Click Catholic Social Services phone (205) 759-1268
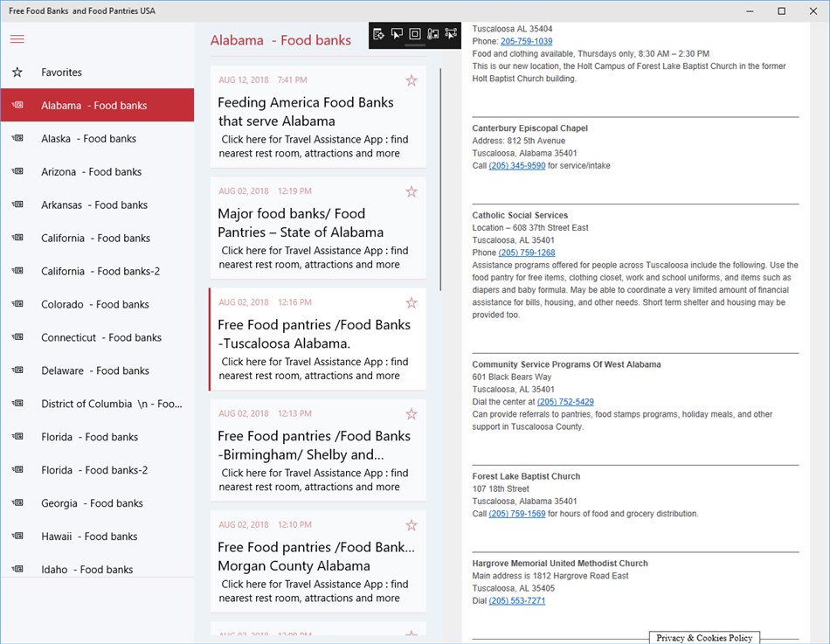830x644 pixels. (527, 253)
